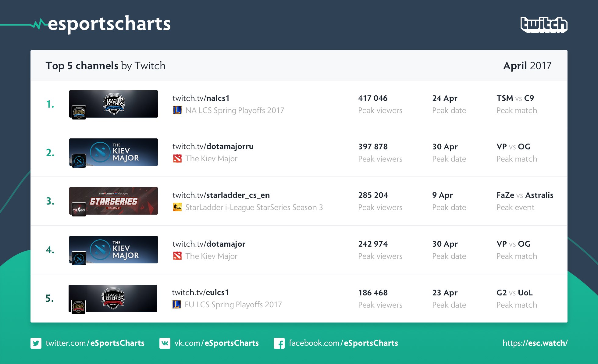
Task: Open the twitch.tv/eulcs1 channel link
Action: pyautogui.click(x=200, y=292)
